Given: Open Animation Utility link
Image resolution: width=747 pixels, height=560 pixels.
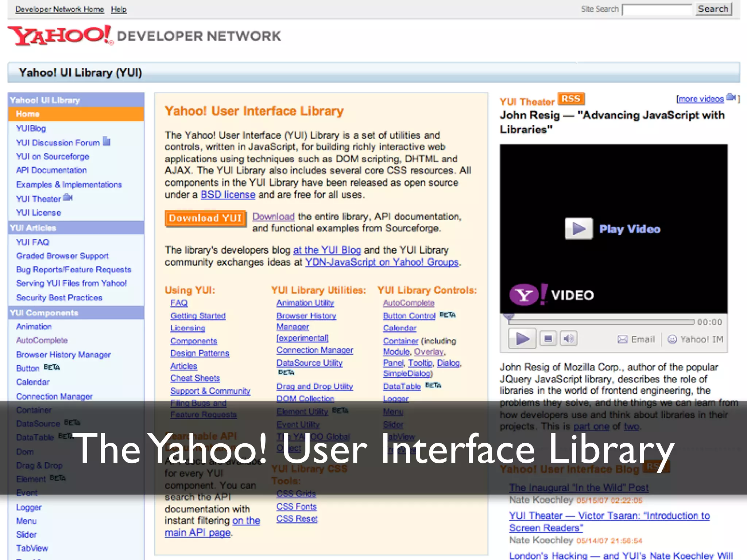Looking at the screenshot, I should [x=305, y=303].
